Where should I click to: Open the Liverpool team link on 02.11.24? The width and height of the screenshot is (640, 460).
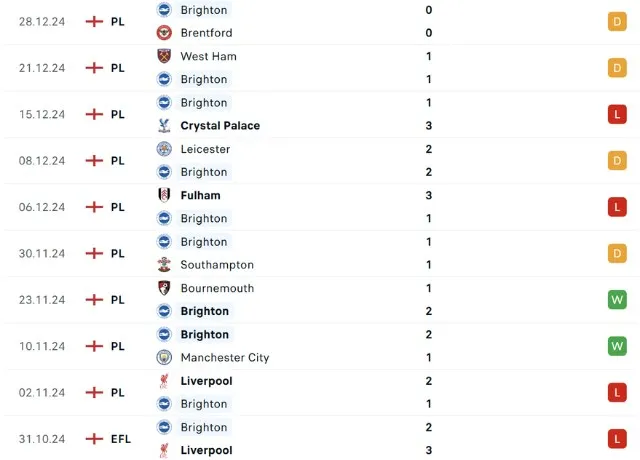click(x=206, y=381)
